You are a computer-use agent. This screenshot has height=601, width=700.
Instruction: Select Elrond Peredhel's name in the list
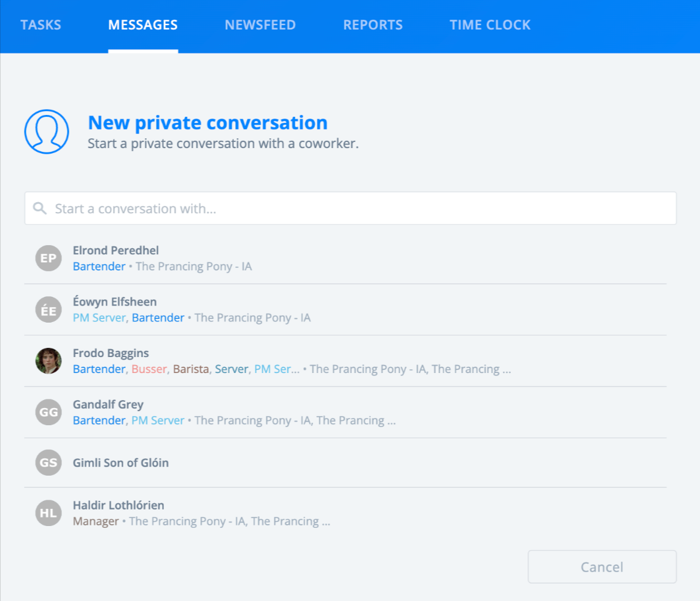[x=115, y=250]
